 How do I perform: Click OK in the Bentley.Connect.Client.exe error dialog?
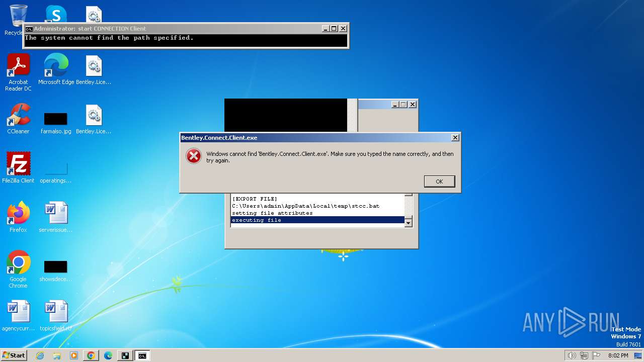[x=439, y=182]
